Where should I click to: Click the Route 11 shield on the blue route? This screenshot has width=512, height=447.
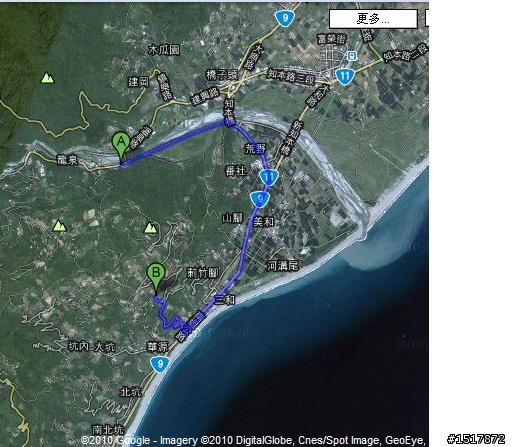[269, 177]
